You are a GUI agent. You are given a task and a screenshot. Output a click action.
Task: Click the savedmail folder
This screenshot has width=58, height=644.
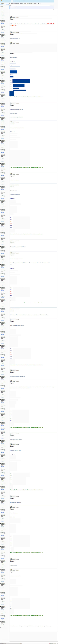pyautogui.click(x=2, y=13)
